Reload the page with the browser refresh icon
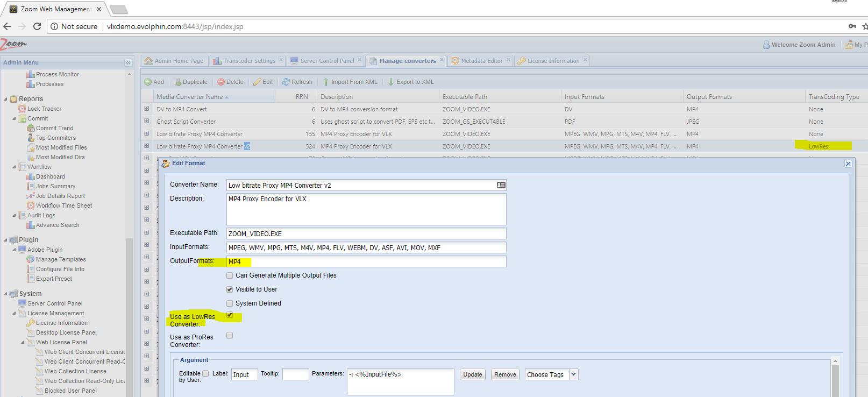The width and height of the screenshot is (868, 397). (x=37, y=26)
